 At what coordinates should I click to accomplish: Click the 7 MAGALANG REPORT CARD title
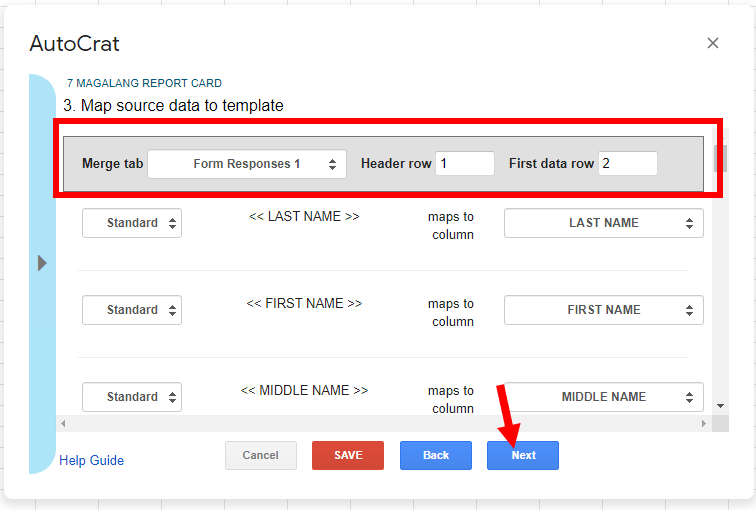pyautogui.click(x=144, y=83)
